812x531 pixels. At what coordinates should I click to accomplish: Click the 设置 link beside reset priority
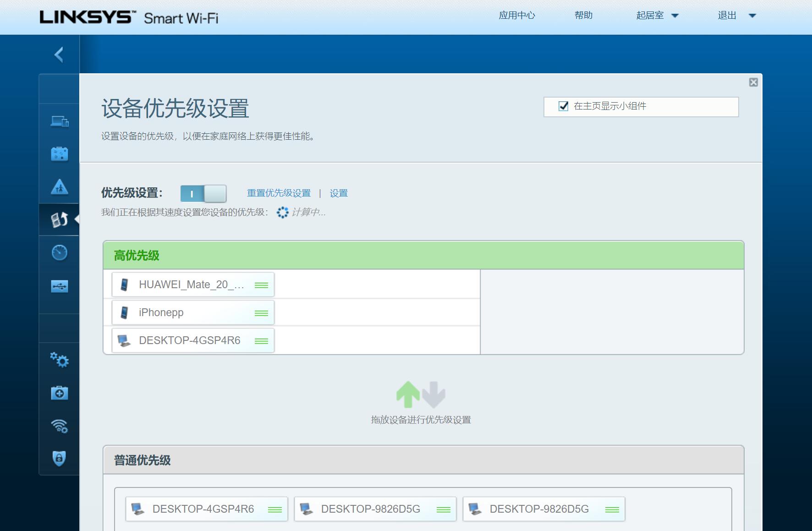(x=339, y=193)
